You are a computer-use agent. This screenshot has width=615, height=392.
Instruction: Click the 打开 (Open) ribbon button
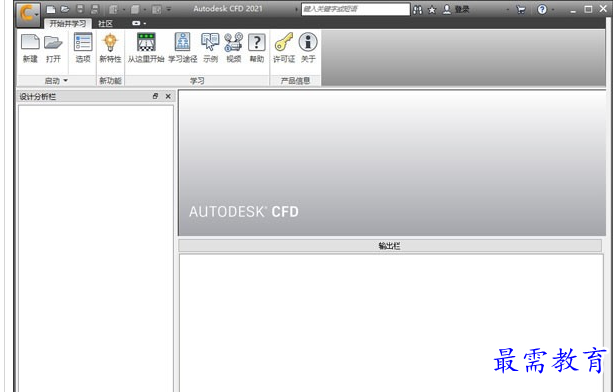click(53, 48)
